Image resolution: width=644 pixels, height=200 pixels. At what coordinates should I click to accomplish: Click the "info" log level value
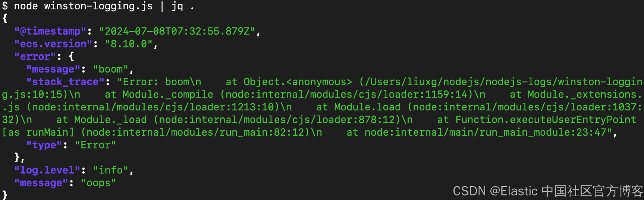pyautogui.click(x=111, y=170)
